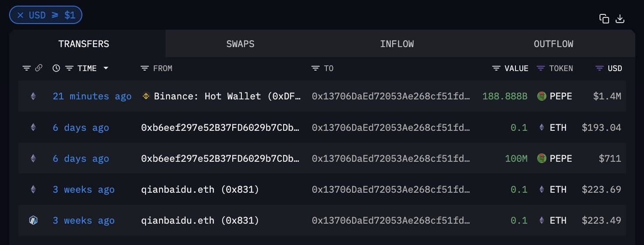
Task: Switch to the INFLOW tab
Action: [x=397, y=44]
